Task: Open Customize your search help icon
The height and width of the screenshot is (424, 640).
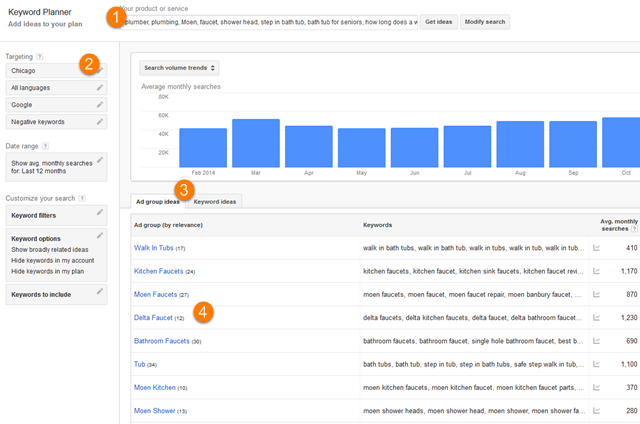Action: [x=82, y=198]
